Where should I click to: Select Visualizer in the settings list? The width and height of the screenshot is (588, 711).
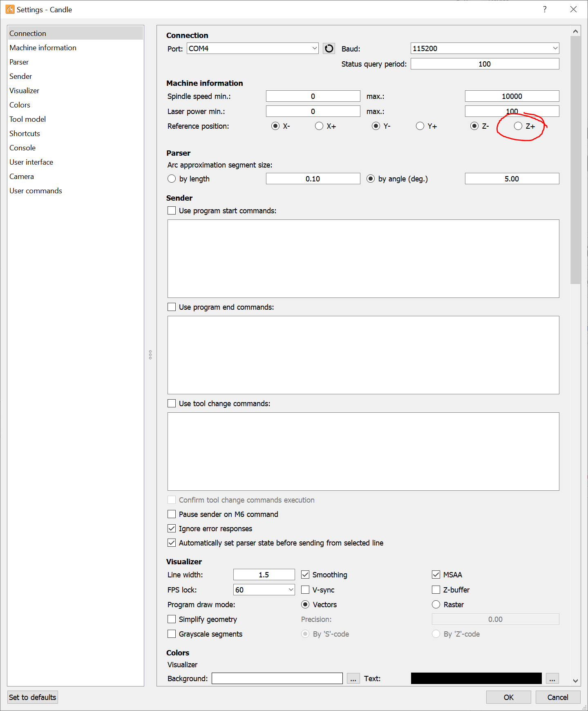25,91
